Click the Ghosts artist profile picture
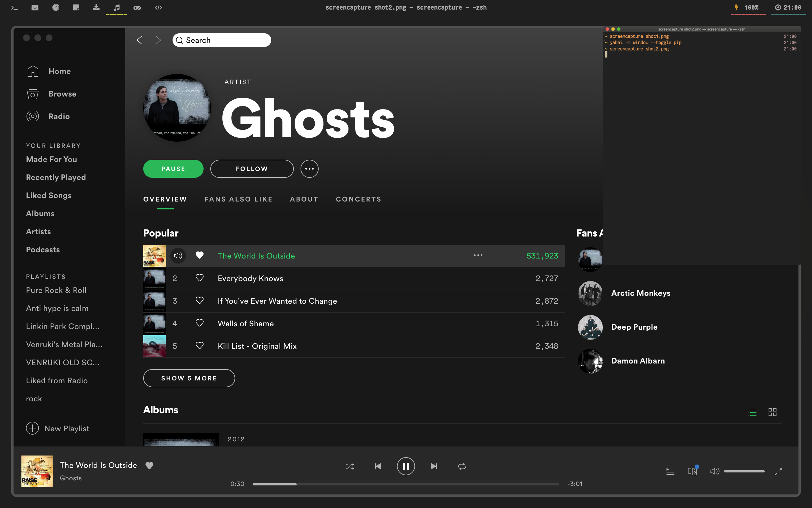 (x=177, y=108)
